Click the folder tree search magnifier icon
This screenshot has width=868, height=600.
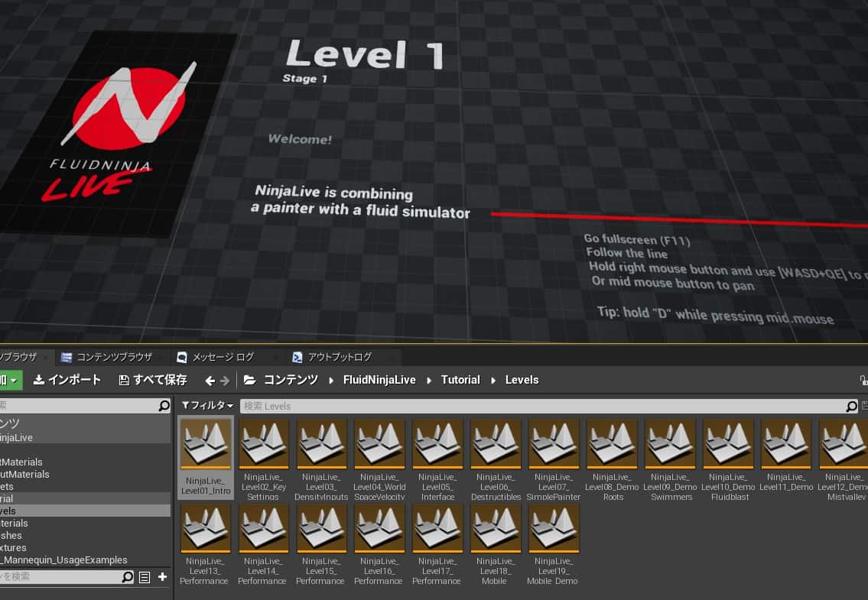click(164, 406)
